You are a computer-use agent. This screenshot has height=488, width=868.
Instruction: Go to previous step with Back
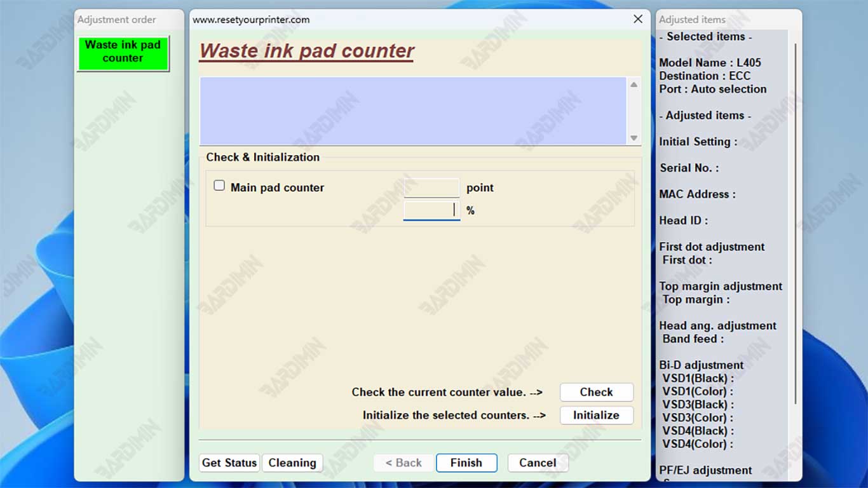click(403, 463)
